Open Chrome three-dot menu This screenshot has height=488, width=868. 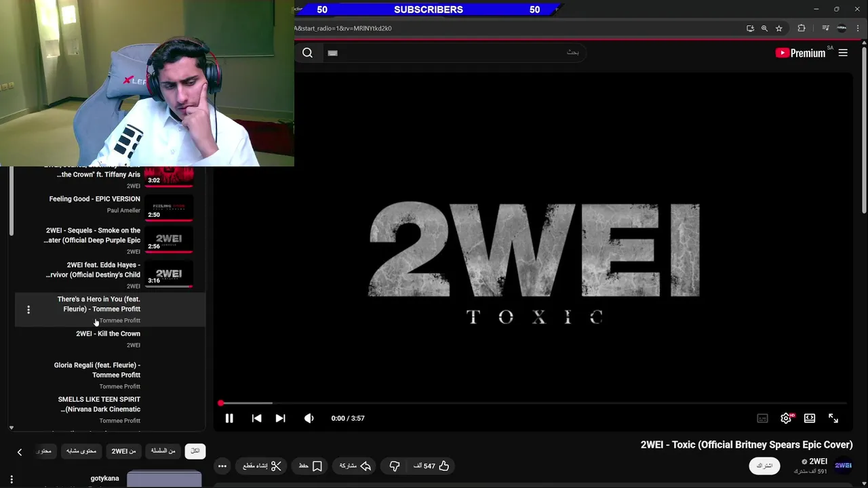coord(859,28)
